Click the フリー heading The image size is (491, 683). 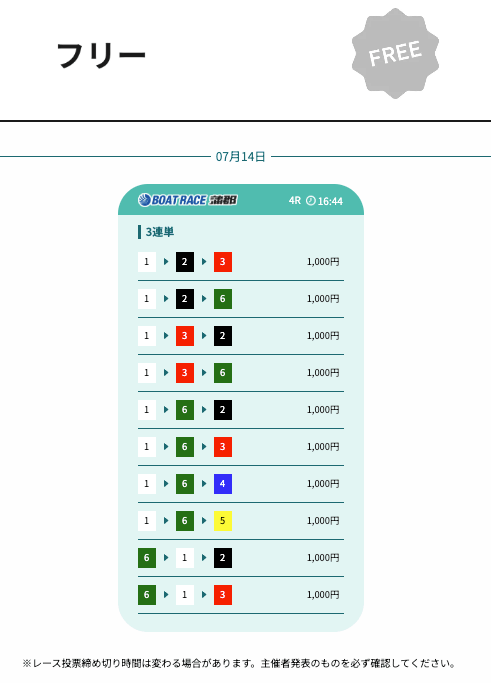pyautogui.click(x=101, y=55)
